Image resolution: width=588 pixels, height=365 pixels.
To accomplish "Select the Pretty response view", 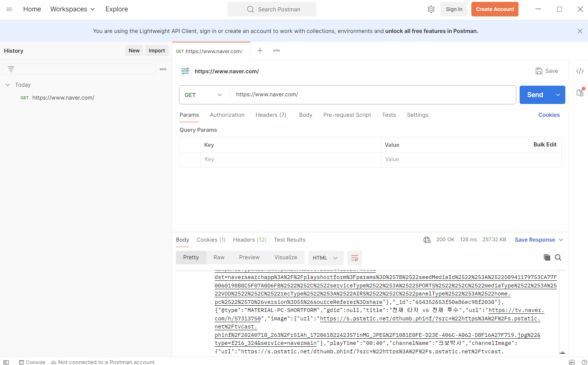I will [x=191, y=257].
